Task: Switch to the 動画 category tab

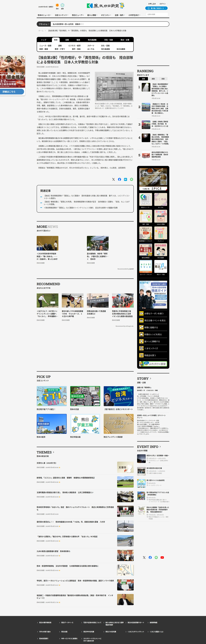Action: pos(78,40)
